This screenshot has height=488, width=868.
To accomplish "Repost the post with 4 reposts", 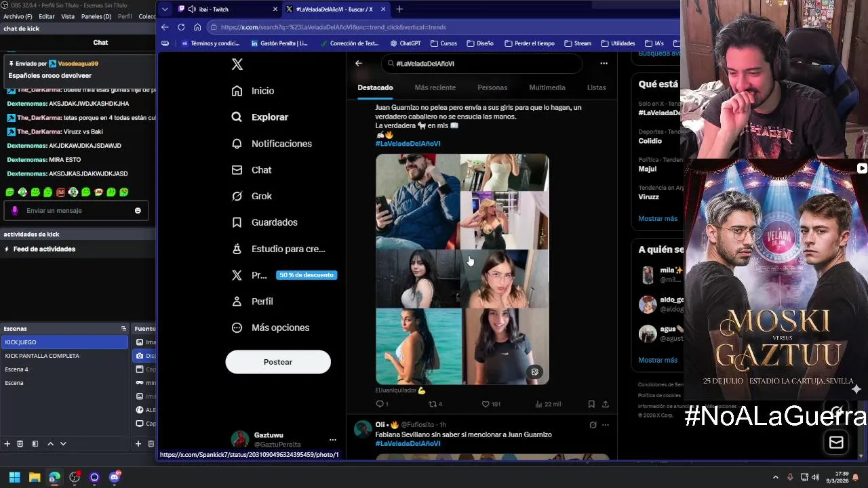I will coord(435,404).
